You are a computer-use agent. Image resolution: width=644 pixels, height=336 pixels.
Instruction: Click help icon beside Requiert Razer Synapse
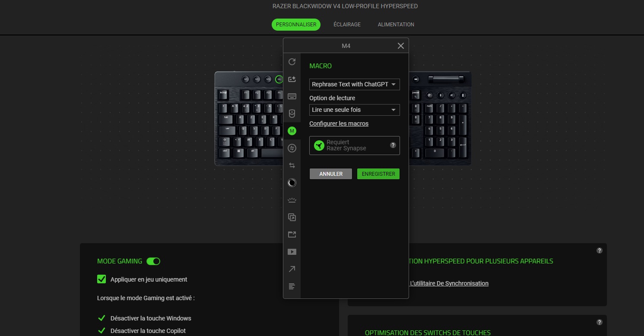tap(393, 145)
